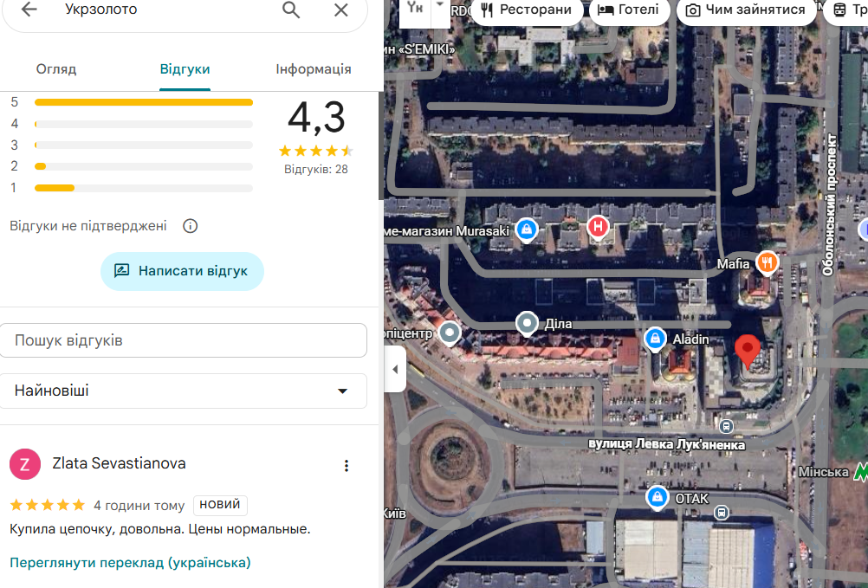
Task: Click the НОВИЙ badge on the review
Action: tap(220, 505)
